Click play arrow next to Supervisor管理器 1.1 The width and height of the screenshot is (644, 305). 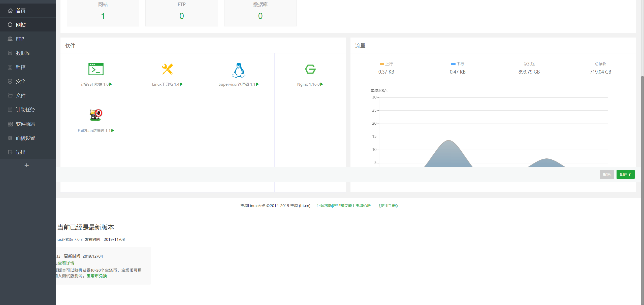pyautogui.click(x=257, y=84)
